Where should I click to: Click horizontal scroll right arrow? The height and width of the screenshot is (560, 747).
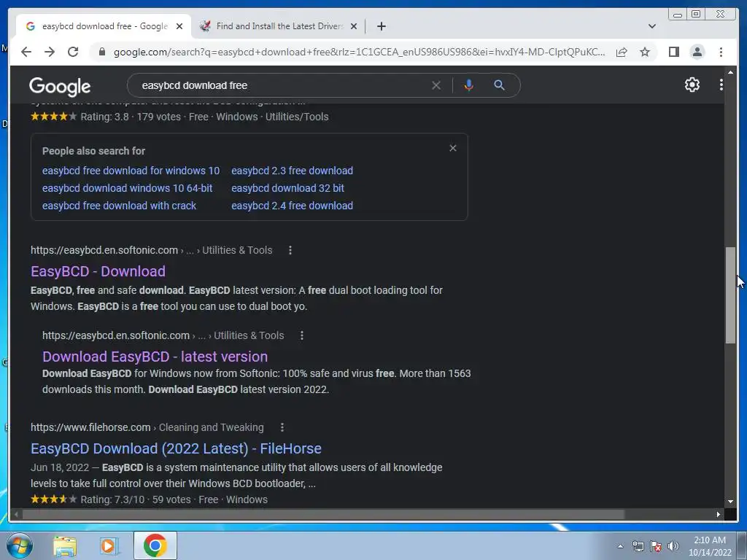pyautogui.click(x=719, y=514)
